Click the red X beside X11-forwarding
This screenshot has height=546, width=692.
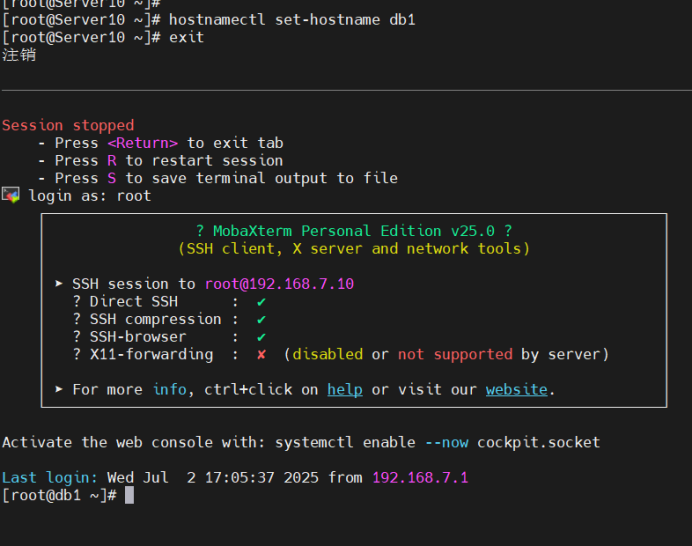pos(261,354)
